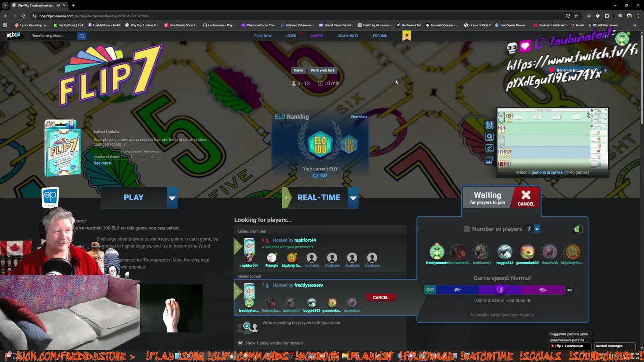Click the game rules icon beside the preview
Image resolution: width=644 pixels, height=362 pixels.
tap(489, 125)
